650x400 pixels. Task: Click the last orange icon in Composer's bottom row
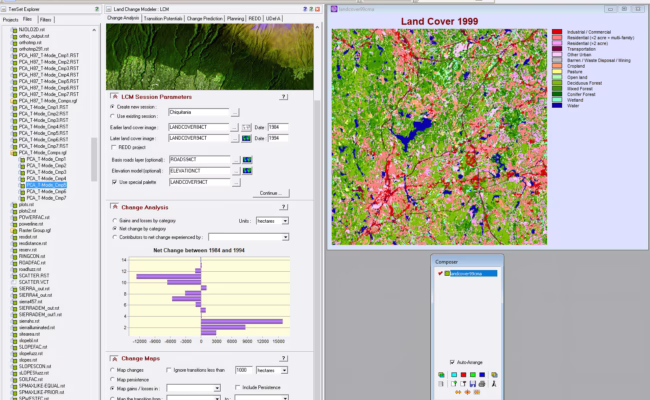click(x=477, y=392)
